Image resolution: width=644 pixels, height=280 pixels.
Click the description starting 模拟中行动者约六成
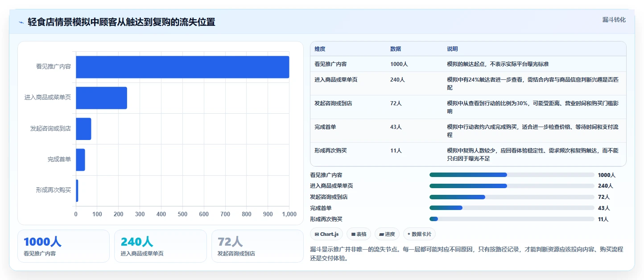[533, 131]
